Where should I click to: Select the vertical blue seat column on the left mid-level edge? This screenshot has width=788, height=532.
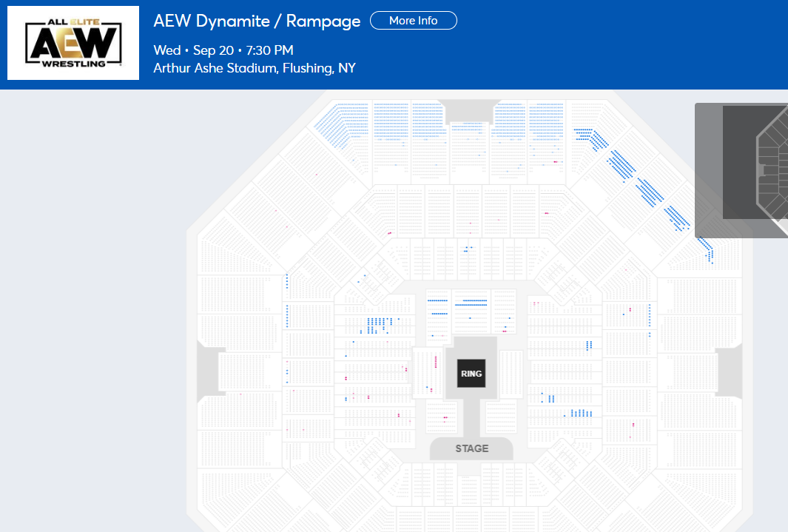coord(287,316)
